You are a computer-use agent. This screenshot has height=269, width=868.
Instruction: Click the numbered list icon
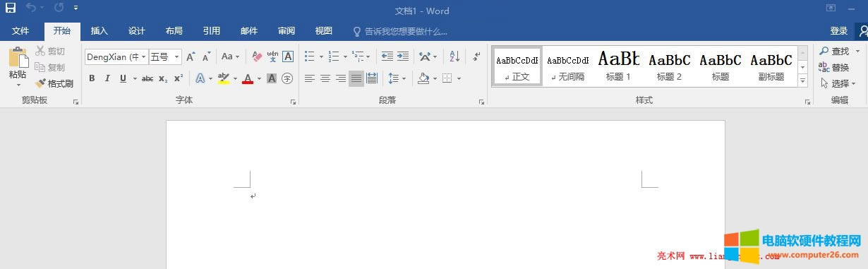coord(334,56)
